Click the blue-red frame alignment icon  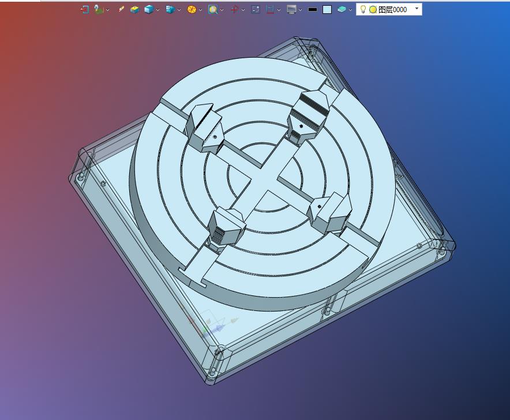[270, 9]
